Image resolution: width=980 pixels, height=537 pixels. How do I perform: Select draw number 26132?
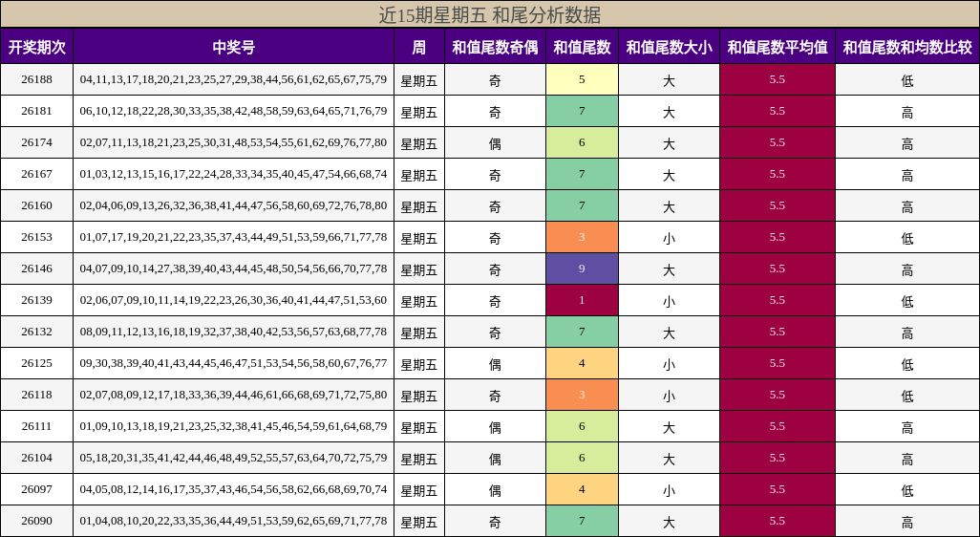36,332
